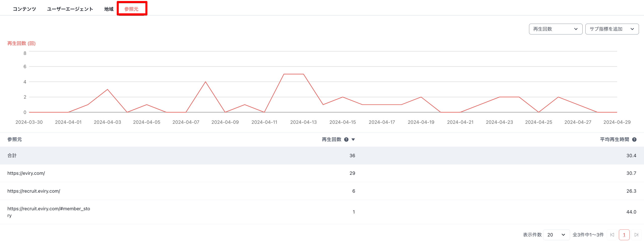Click the https://recruit.eviry.com/ referrer link
644x249 pixels.
click(x=34, y=191)
